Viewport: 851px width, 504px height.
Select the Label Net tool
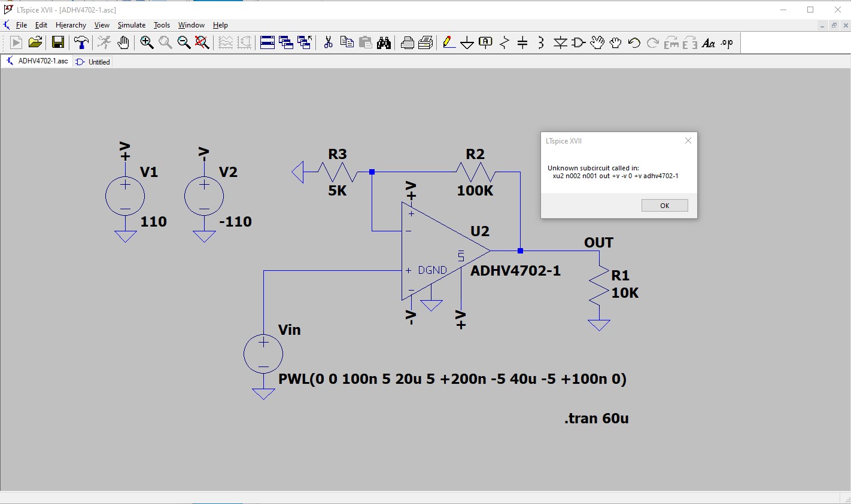click(486, 42)
